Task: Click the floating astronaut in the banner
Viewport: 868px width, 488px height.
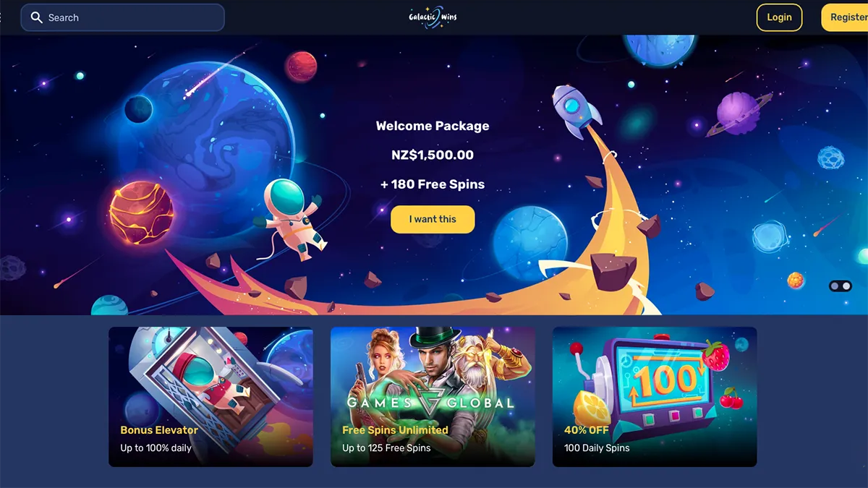Action: tap(289, 219)
